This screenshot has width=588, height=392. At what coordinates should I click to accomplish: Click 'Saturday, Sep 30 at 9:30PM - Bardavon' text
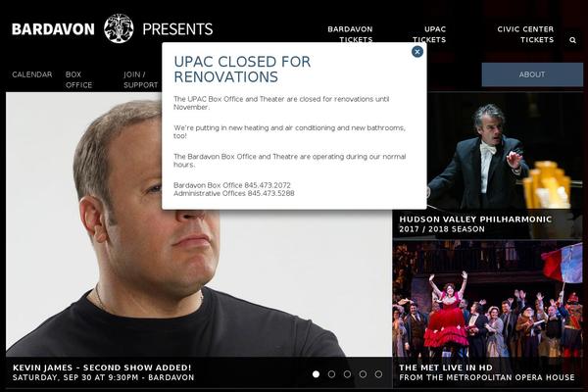point(104,377)
